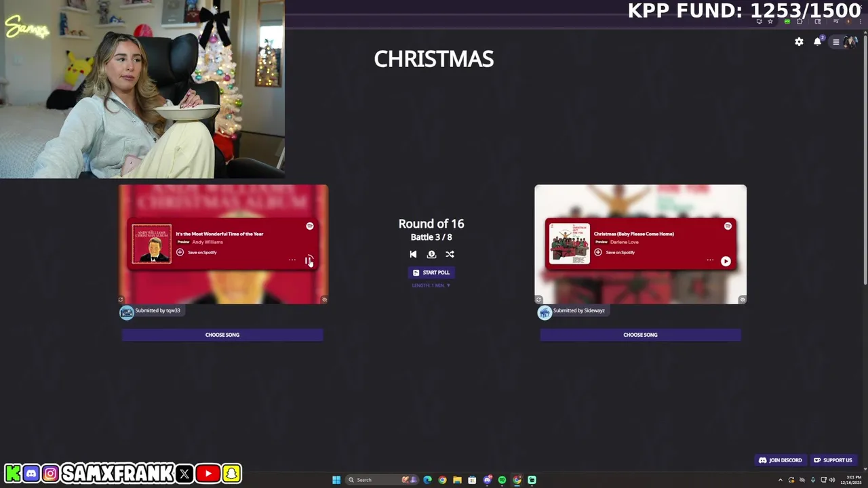The height and width of the screenshot is (488, 868).
Task: Open the user profile avatar
Action: (851, 42)
